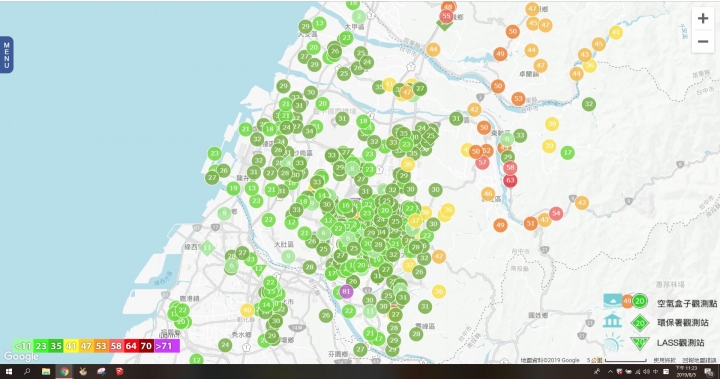Click the 環保署觀測站 legend label
This screenshot has width=720, height=379.
click(x=683, y=323)
